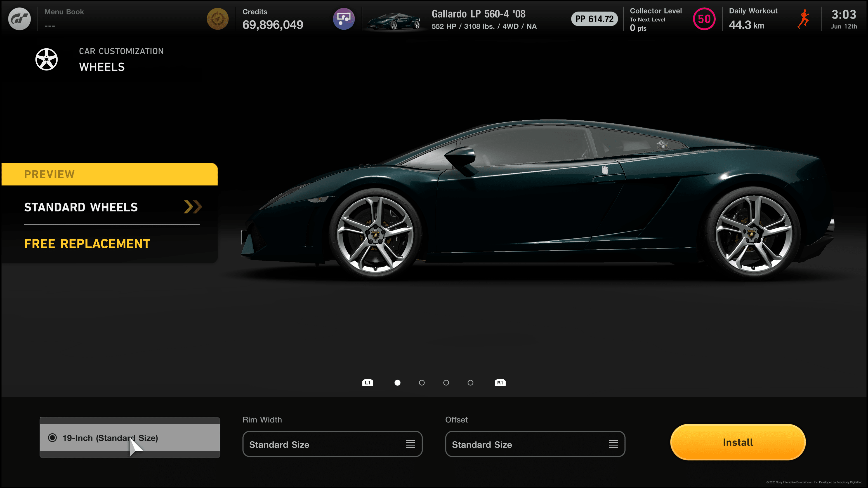Open the Rim Width dropdown
868x488 pixels.
pos(332,444)
